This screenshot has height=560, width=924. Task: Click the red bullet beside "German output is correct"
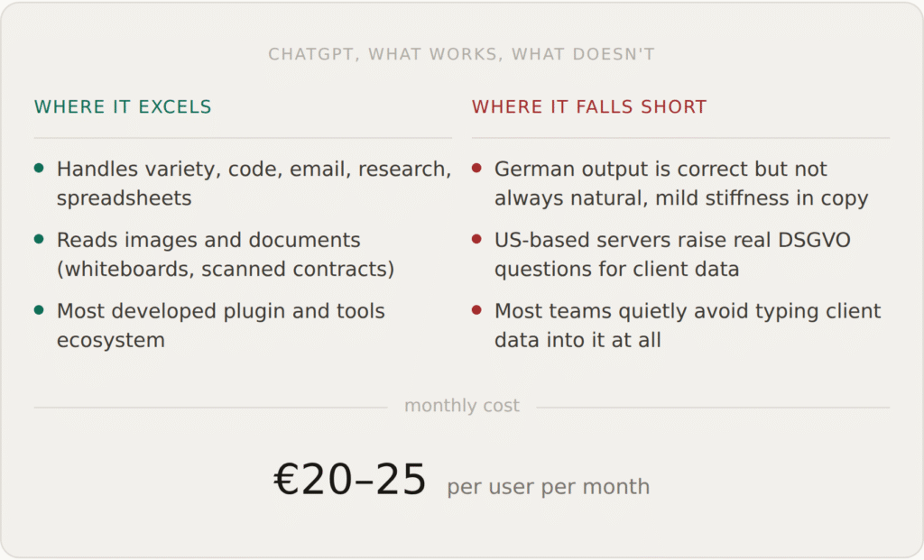[x=476, y=168]
